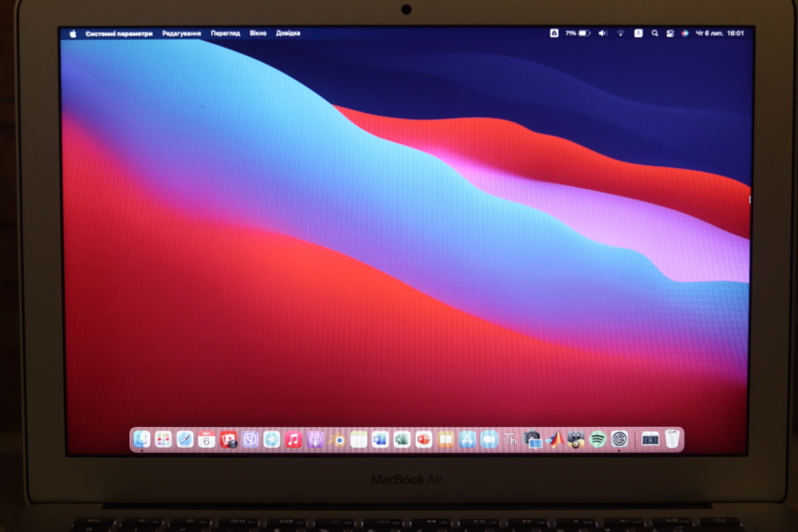Activate Siri from the menu bar
The width and height of the screenshot is (798, 532).
685,33
